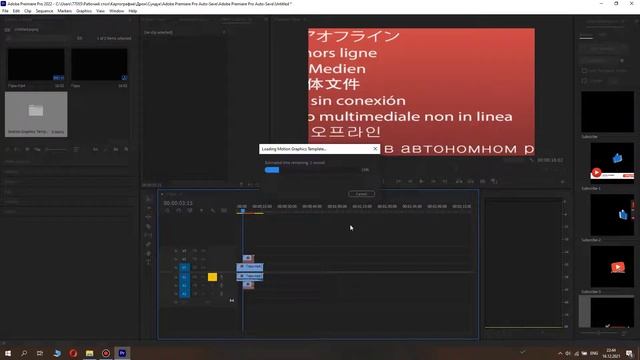640x360 pixels.
Task: Toggle V1 track targeting
Action: click(184, 268)
